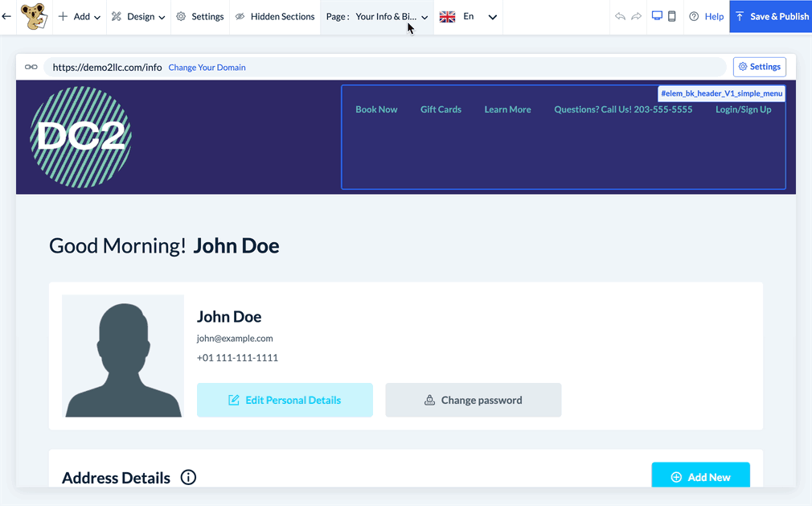Click the Address Details info icon
Viewport: 812px width, 506px height.
coord(188,477)
